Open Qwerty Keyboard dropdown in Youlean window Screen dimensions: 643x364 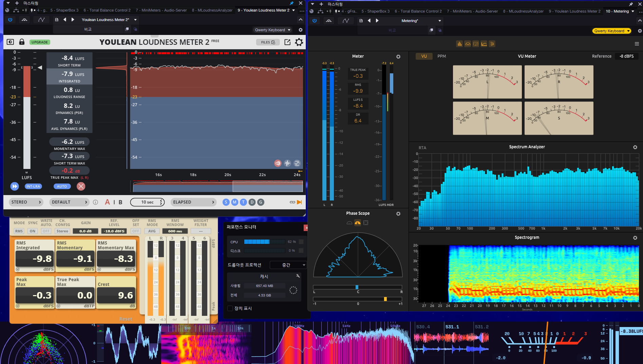pos(273,30)
